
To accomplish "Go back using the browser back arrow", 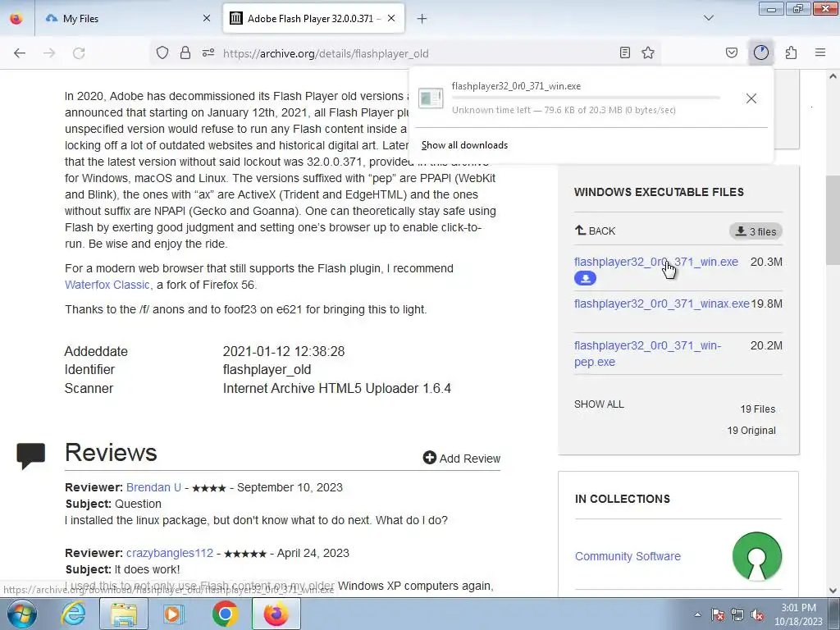I will (x=20, y=53).
